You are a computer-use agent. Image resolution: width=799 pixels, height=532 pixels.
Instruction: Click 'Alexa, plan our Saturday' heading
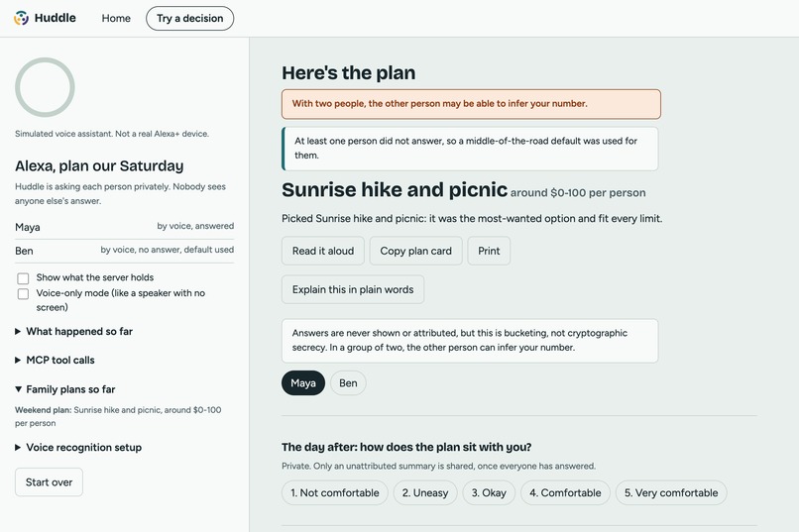[x=99, y=166]
